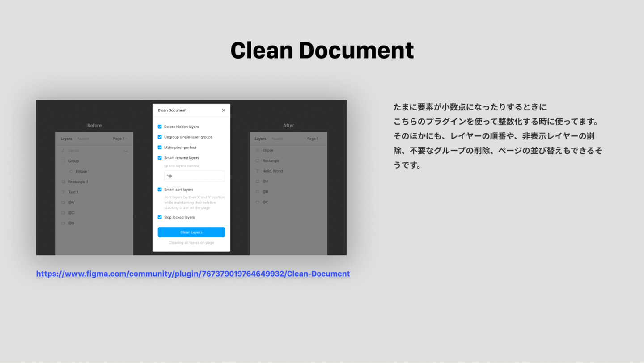644x363 pixels.
Task: Click the @A frame icon in Before panel
Action: point(63,203)
